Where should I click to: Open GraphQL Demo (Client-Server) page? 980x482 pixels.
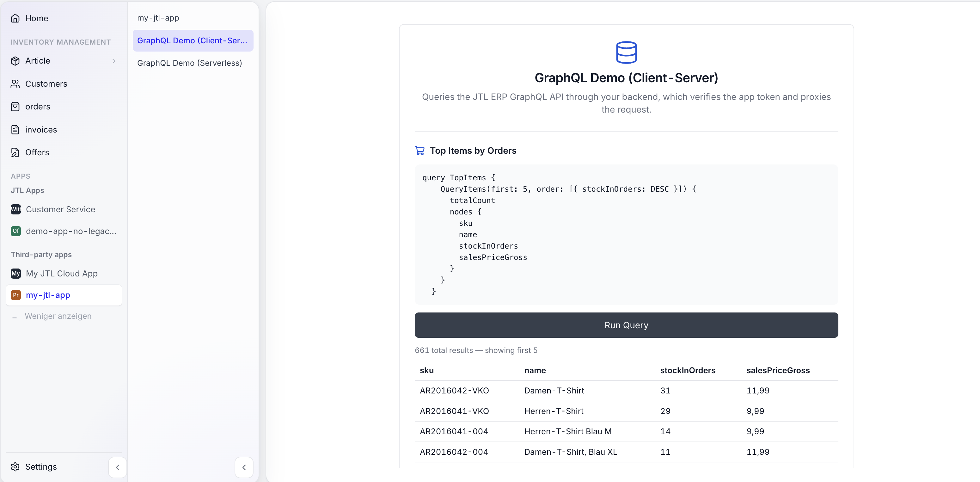tap(193, 40)
